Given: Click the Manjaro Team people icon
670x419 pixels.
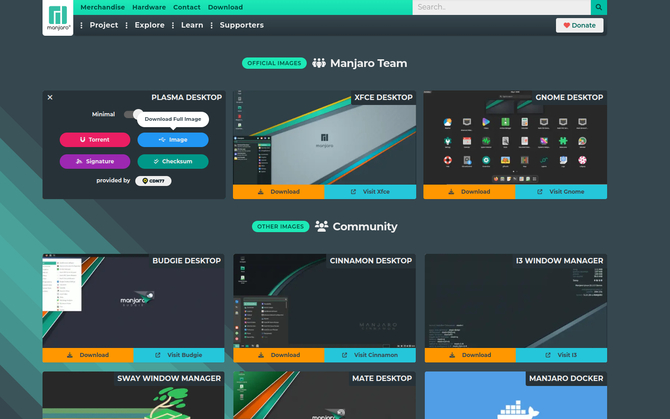Looking at the screenshot, I should click(319, 63).
